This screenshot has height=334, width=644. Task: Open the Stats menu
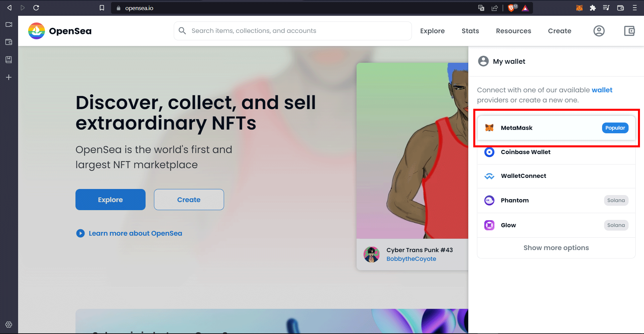470,31
